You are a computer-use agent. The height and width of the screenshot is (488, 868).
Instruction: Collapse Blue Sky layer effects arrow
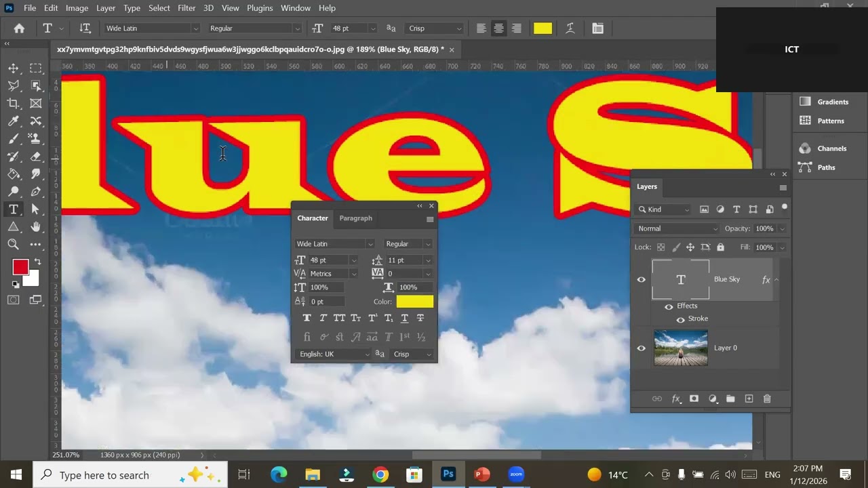(x=776, y=279)
